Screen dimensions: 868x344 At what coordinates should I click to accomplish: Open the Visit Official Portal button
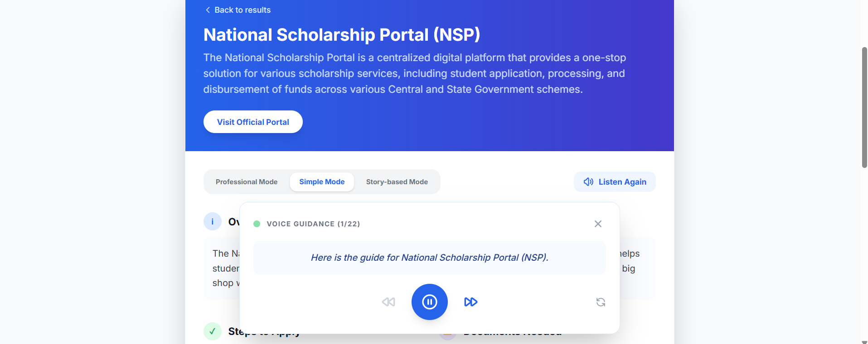253,122
